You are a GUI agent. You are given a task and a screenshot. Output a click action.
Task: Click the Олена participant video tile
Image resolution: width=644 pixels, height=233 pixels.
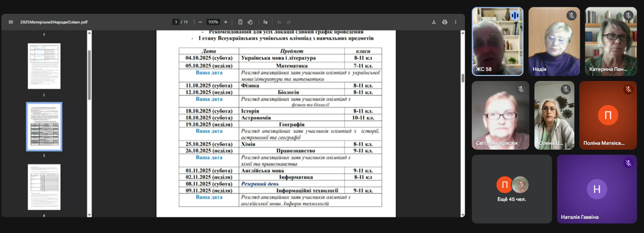tap(555, 115)
